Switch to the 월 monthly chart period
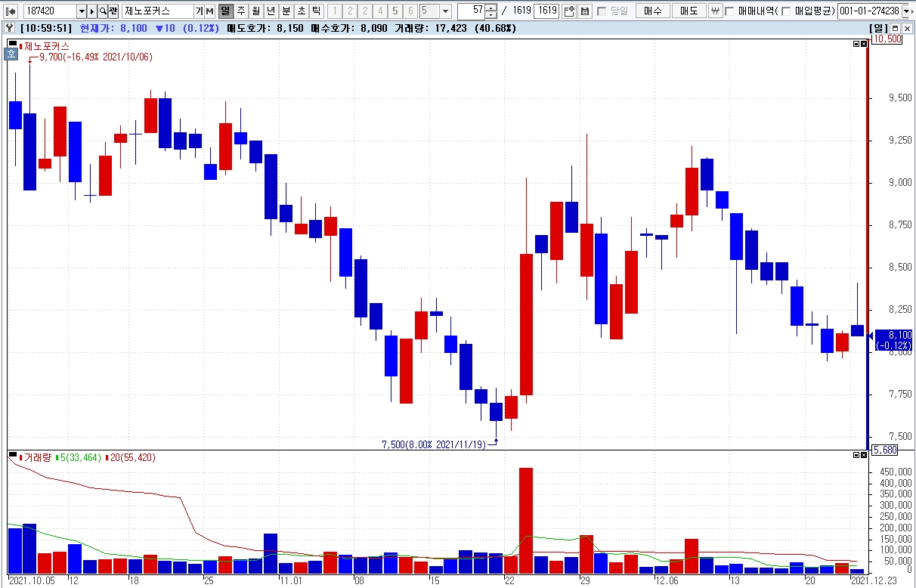This screenshot has height=588, width=916. coord(255,11)
